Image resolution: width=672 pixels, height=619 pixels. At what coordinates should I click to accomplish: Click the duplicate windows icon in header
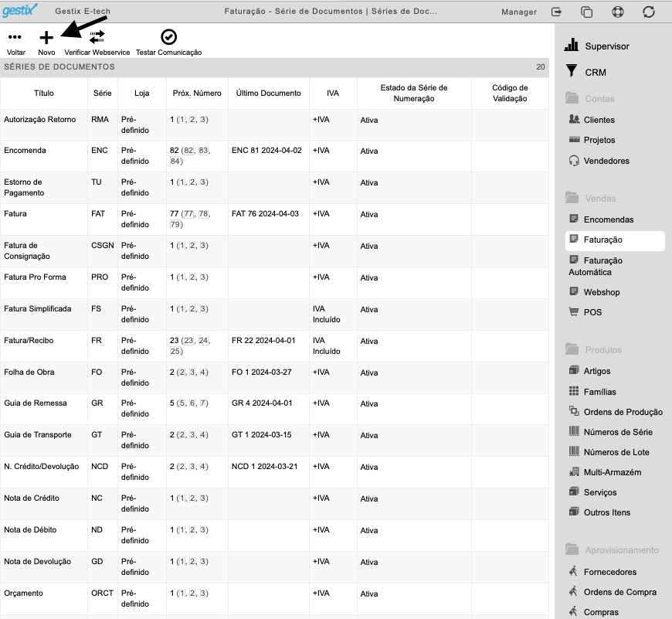[586, 12]
